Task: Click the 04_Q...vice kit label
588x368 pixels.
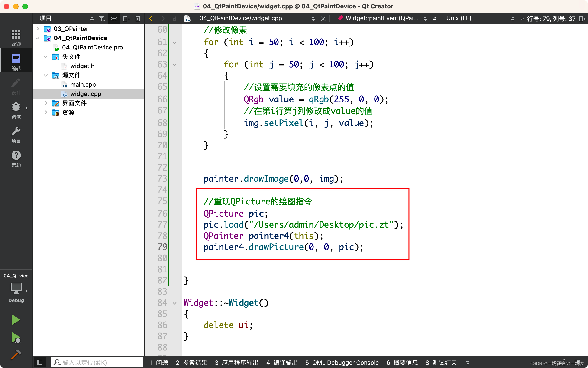Action: (x=16, y=276)
